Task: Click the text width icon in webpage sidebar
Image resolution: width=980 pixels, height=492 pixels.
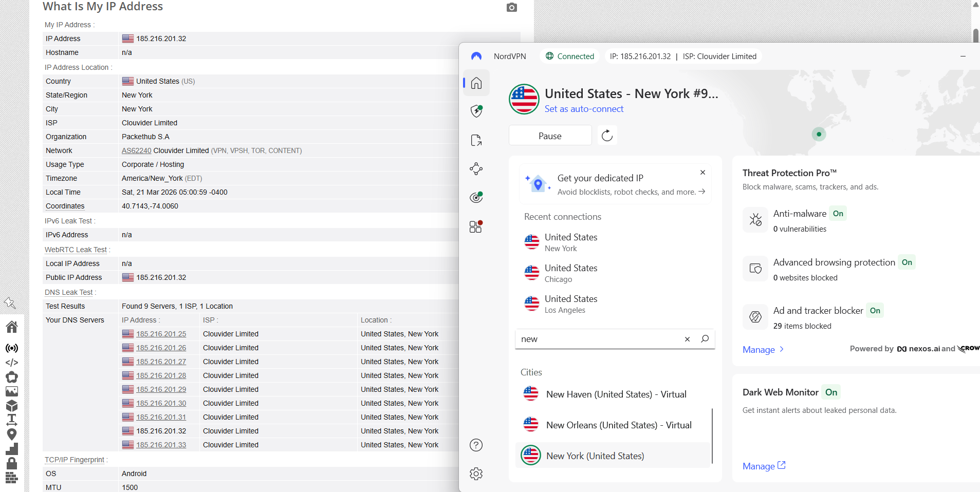Action: 11,420
